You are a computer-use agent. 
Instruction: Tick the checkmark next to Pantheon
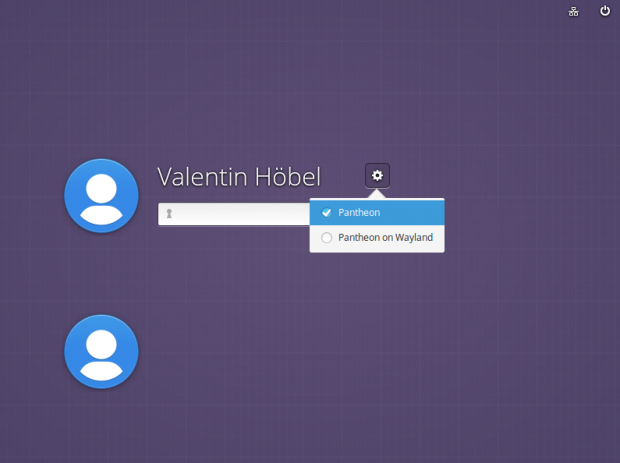[x=326, y=213]
